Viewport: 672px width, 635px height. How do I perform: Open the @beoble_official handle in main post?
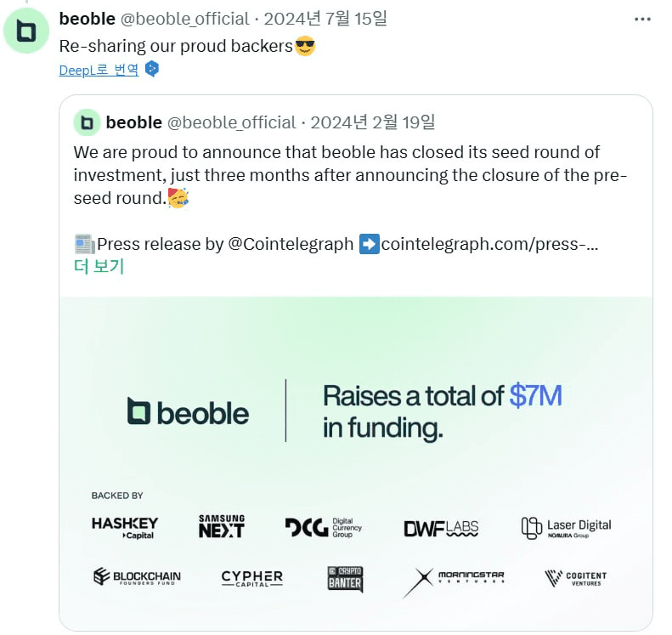point(184,20)
